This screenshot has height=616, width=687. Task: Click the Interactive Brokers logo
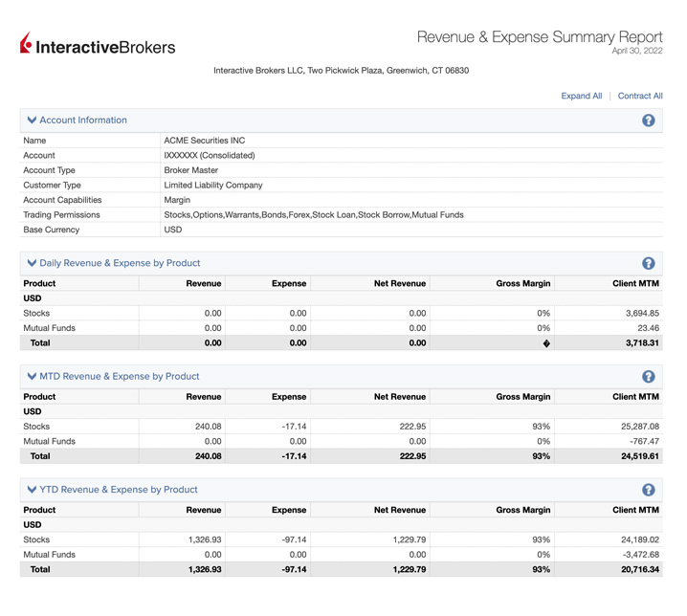98,45
